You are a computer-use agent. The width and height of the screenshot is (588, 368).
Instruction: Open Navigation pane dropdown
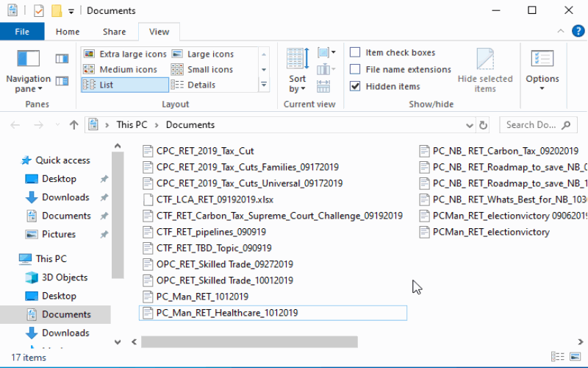point(28,71)
